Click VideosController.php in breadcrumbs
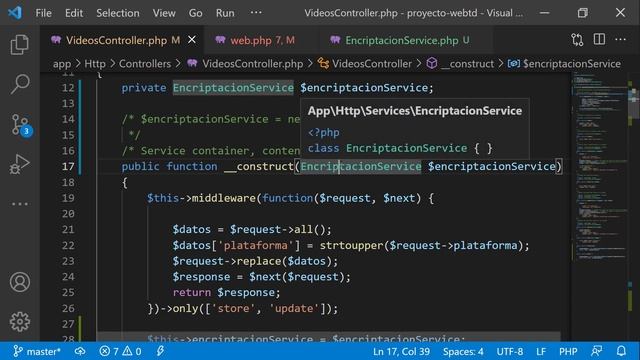 pos(253,64)
